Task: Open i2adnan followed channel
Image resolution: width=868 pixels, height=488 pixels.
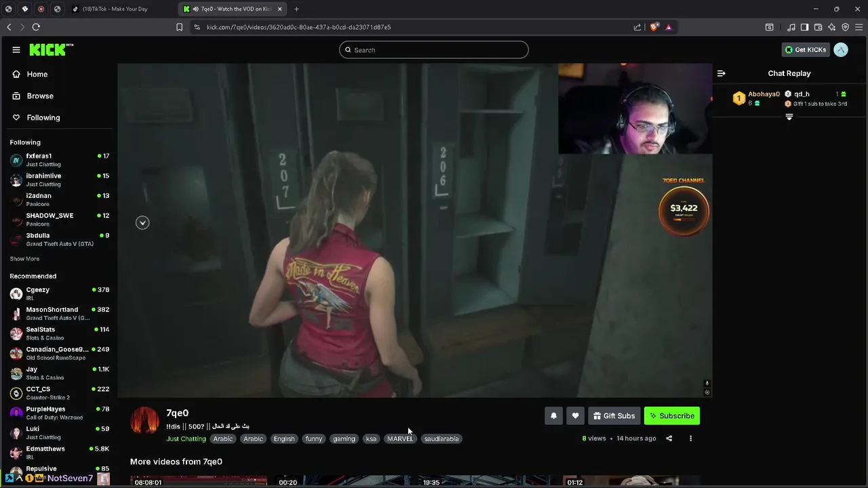Action: (59, 199)
